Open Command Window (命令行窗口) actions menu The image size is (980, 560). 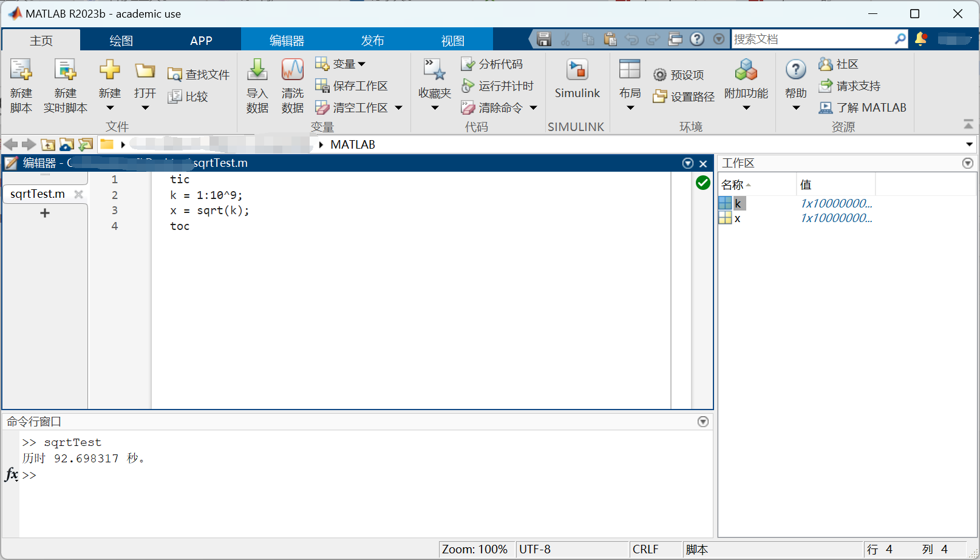703,422
